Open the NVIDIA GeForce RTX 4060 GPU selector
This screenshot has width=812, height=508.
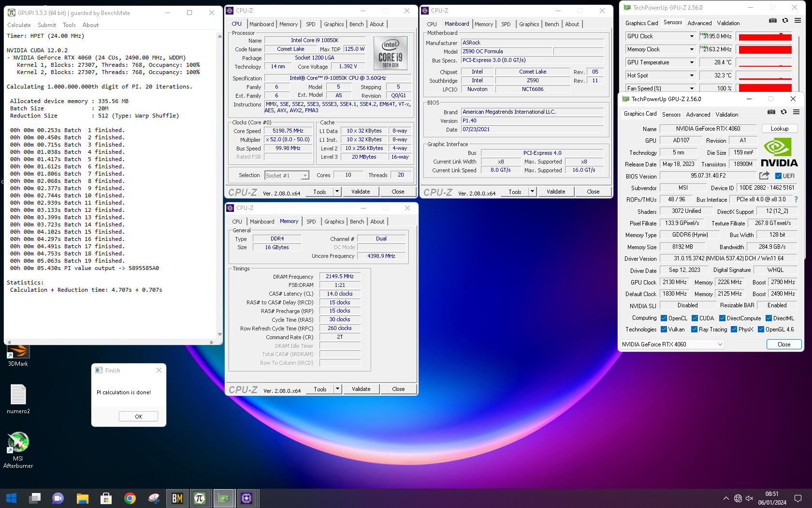coord(672,344)
